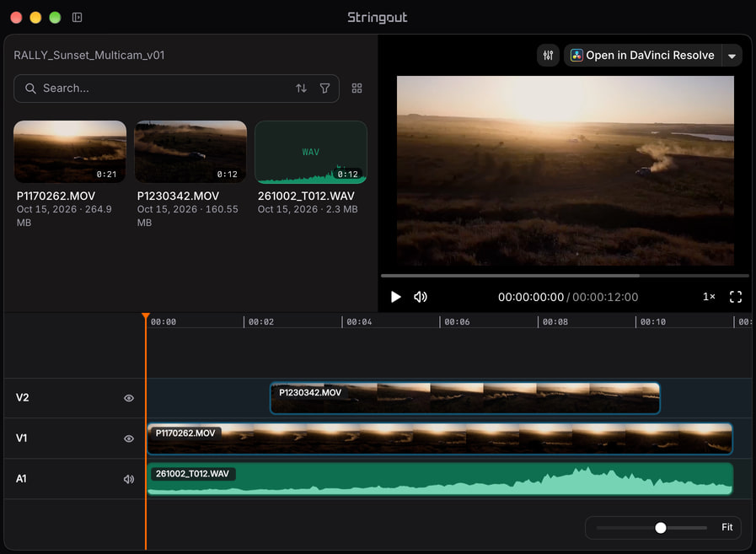Click the 00:02 ruler mark
The image size is (756, 554).
[260, 322]
